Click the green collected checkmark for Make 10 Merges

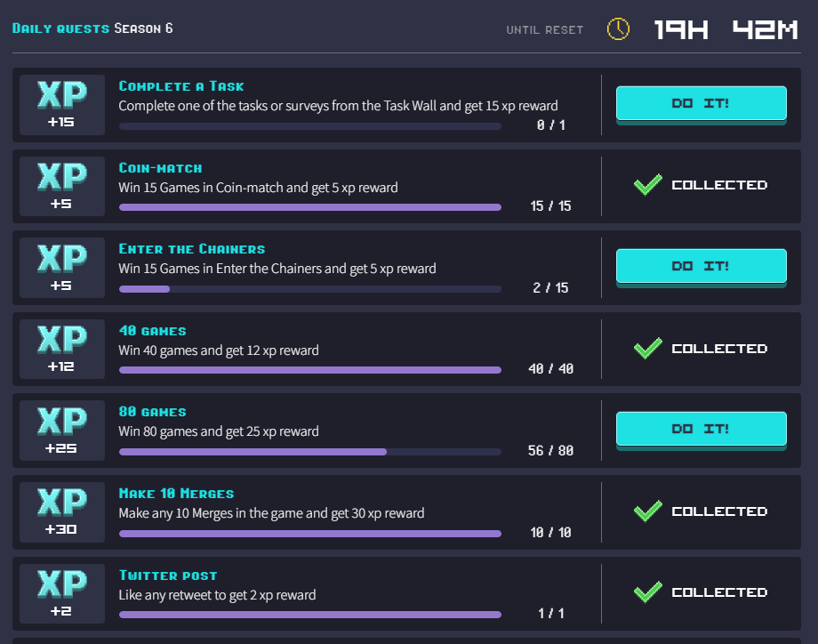point(648,511)
